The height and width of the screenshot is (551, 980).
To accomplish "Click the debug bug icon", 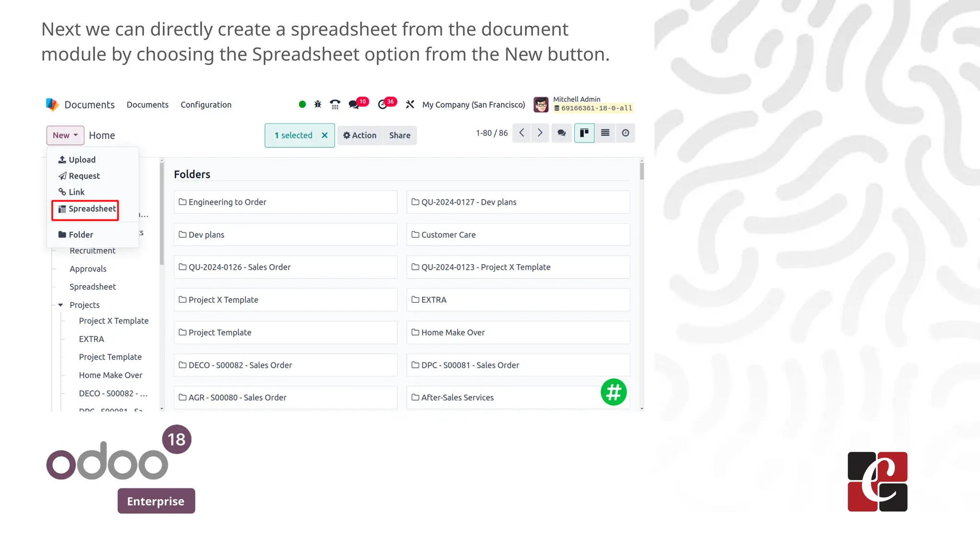I will coord(318,104).
